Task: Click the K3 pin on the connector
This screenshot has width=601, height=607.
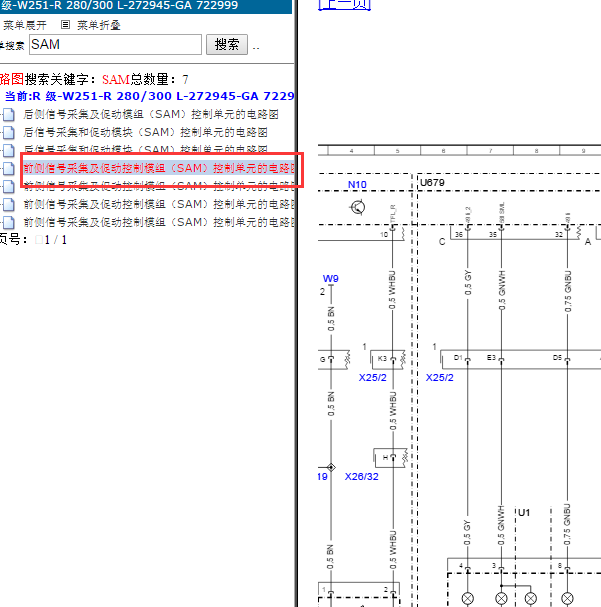Action: click(x=382, y=358)
